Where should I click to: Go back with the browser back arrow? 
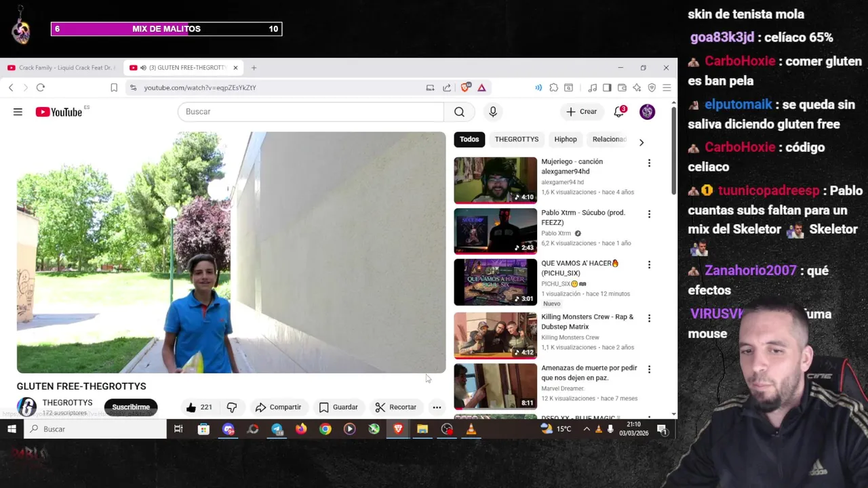click(x=11, y=87)
